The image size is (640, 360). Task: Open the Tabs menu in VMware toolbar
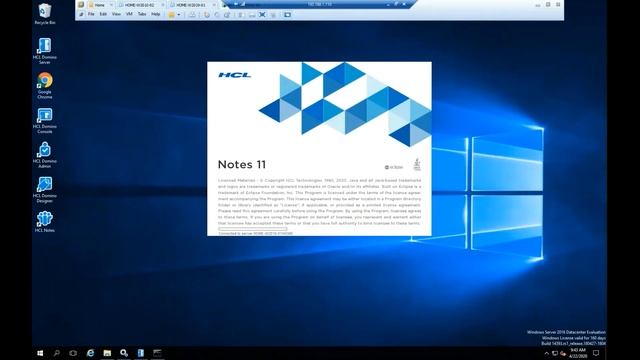(142, 14)
